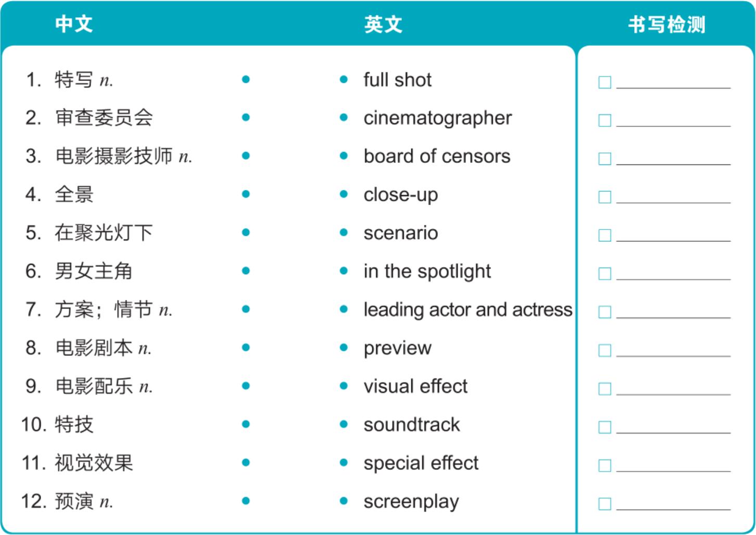Check the box in the screenplay row
The height and width of the screenshot is (535, 756).
(x=604, y=504)
